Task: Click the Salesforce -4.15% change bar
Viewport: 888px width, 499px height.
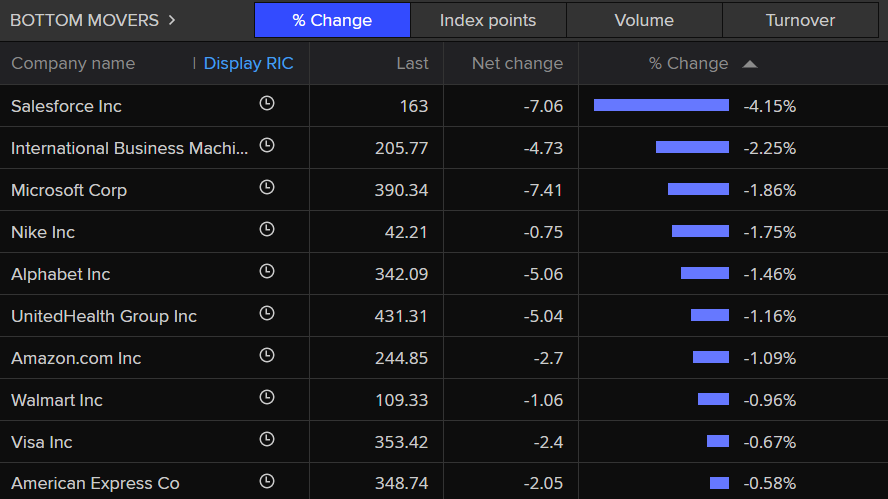Action: pyautogui.click(x=661, y=105)
